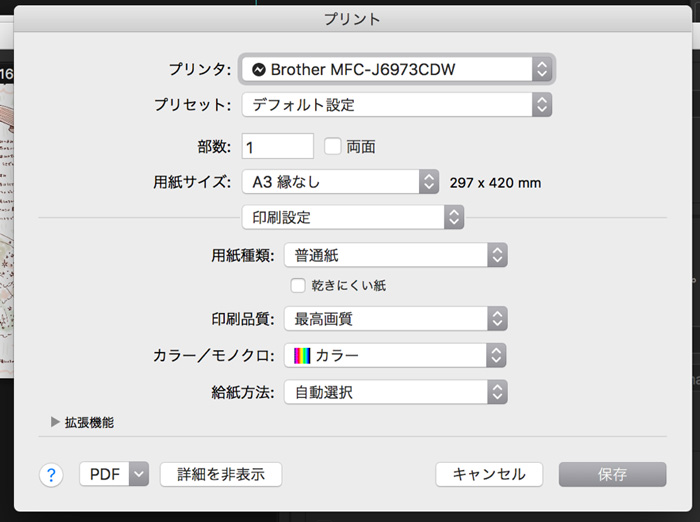Viewport: 700px width, 522px height.
Task: Open the 用紙サイズ A3 縁なし dropdown
Action: pyautogui.click(x=340, y=182)
